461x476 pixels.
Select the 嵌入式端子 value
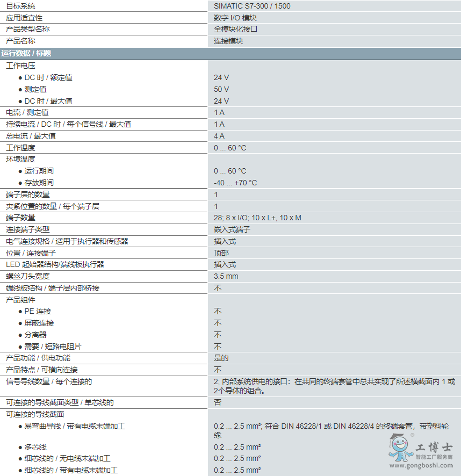[232, 229]
